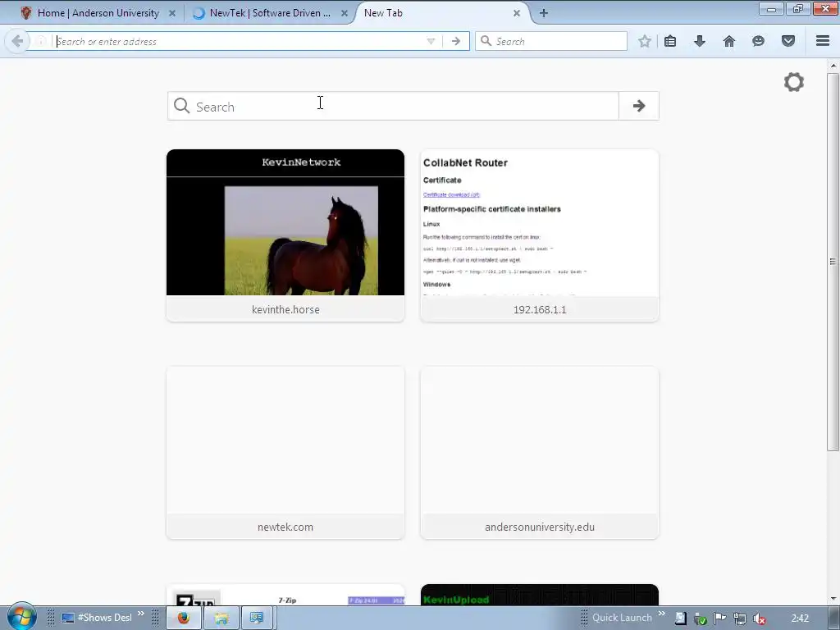The image size is (840, 630).
Task: Switch to Firefox in the taskbar
Action: 184,619
